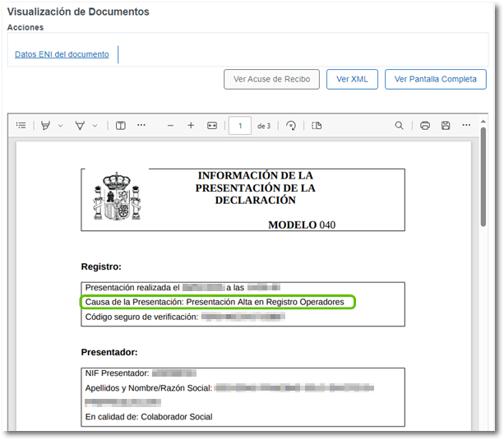This screenshot has height=440, width=504.
Task: Click the scrollbar up arrow of the viewer
Action: pos(483,122)
